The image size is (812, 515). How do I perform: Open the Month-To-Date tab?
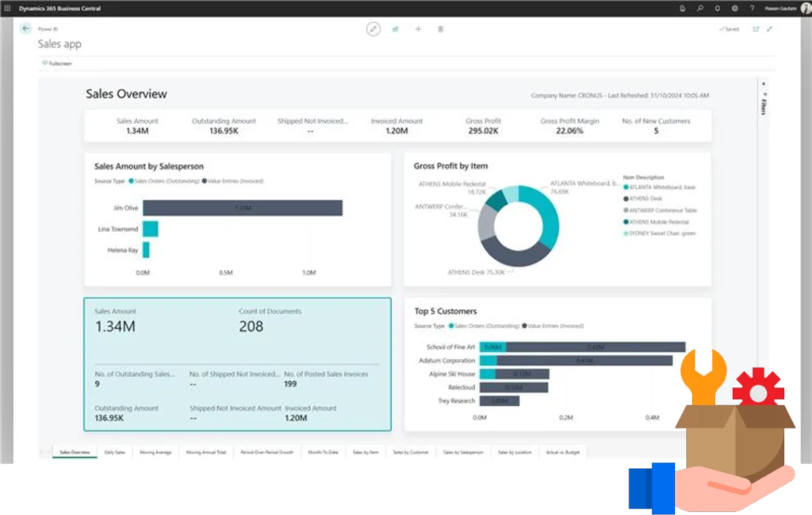pyautogui.click(x=324, y=452)
